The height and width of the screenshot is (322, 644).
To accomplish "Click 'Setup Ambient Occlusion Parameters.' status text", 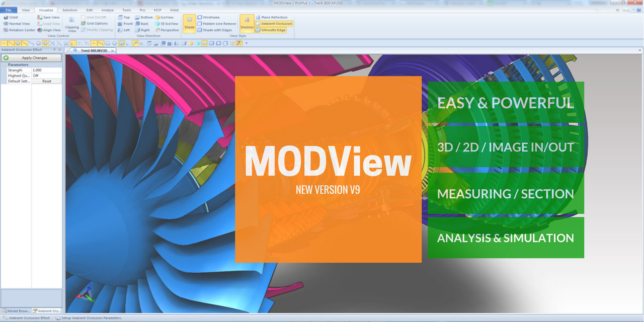I will [x=91, y=318].
